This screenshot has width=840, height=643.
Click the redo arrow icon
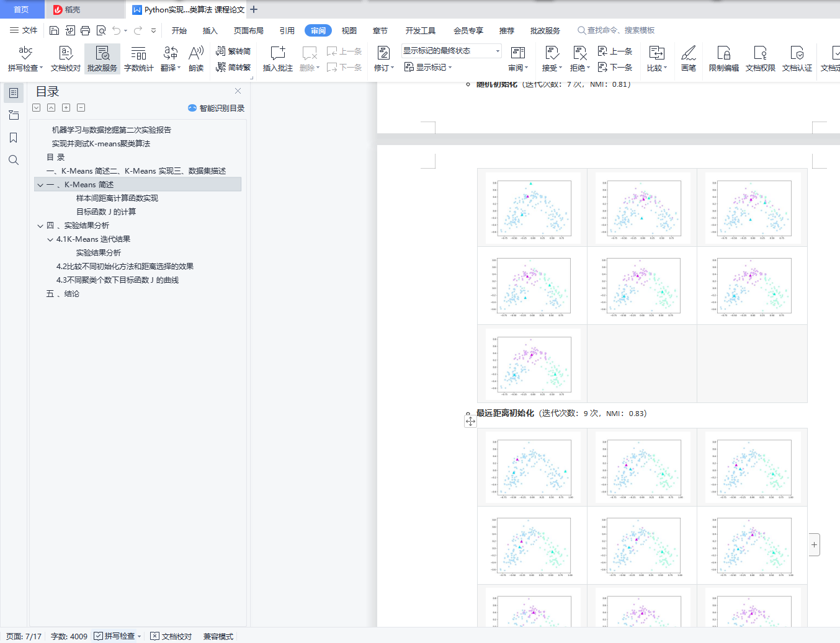[138, 30]
